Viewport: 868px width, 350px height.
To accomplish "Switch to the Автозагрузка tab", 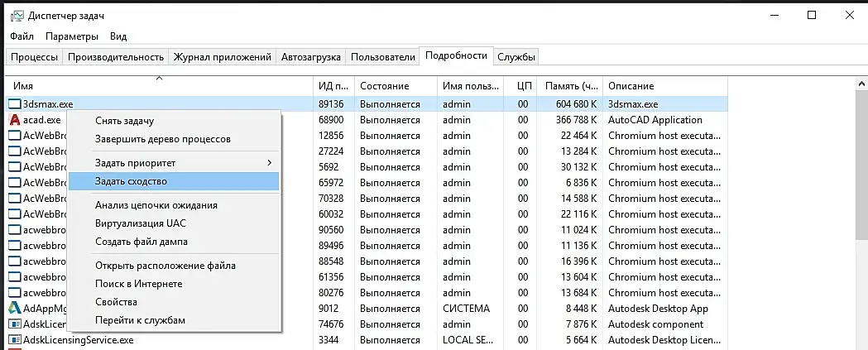I will coord(311,57).
